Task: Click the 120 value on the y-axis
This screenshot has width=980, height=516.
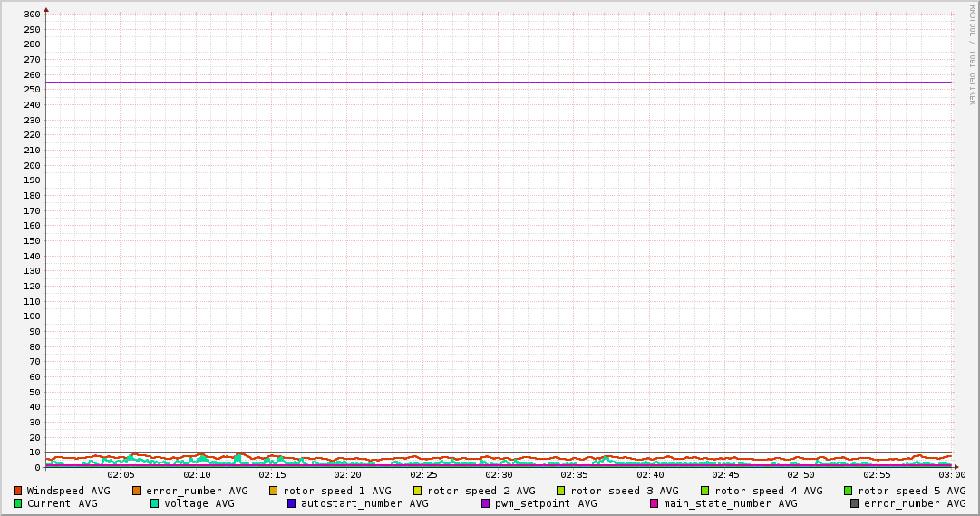Action: 33,287
